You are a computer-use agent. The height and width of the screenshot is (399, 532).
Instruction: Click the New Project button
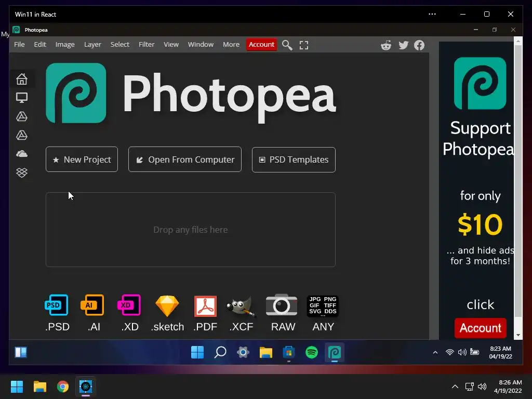(82, 159)
